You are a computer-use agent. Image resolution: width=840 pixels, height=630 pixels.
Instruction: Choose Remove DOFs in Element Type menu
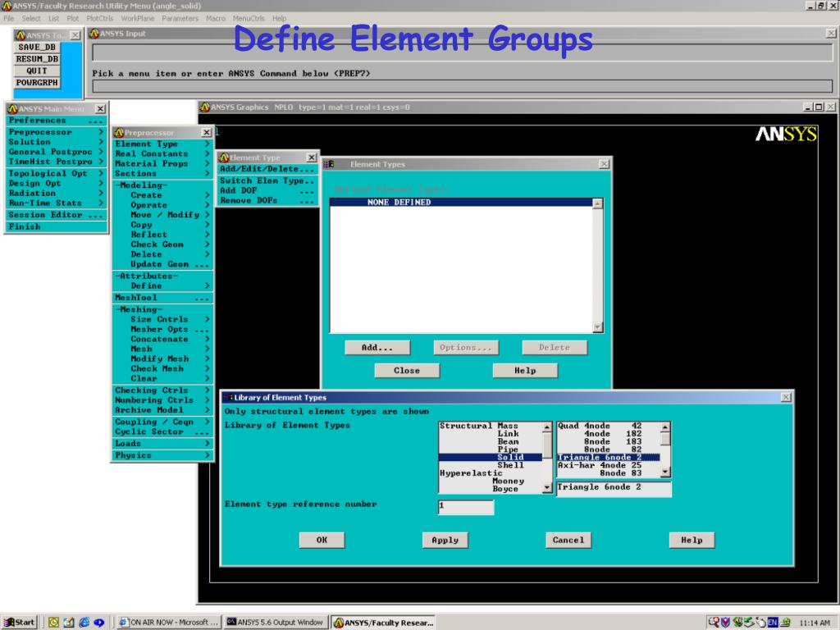(x=267, y=200)
